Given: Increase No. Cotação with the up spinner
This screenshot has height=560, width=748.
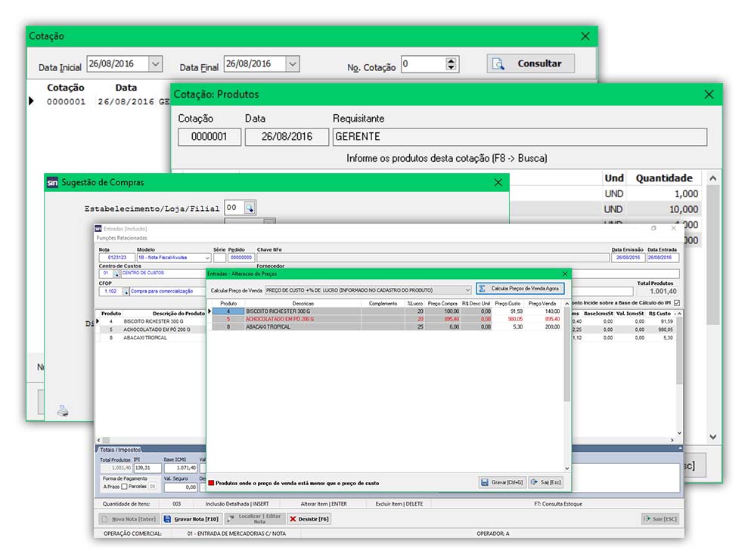Looking at the screenshot, I should [x=451, y=60].
